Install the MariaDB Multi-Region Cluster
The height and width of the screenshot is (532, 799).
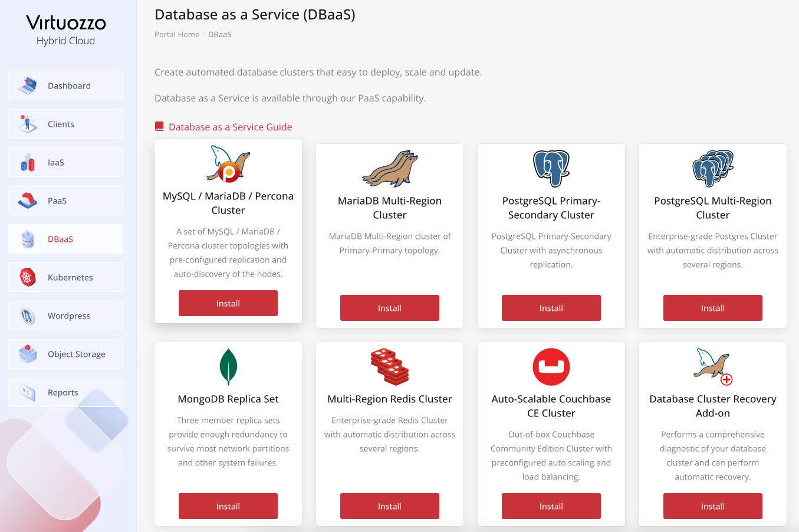point(390,308)
